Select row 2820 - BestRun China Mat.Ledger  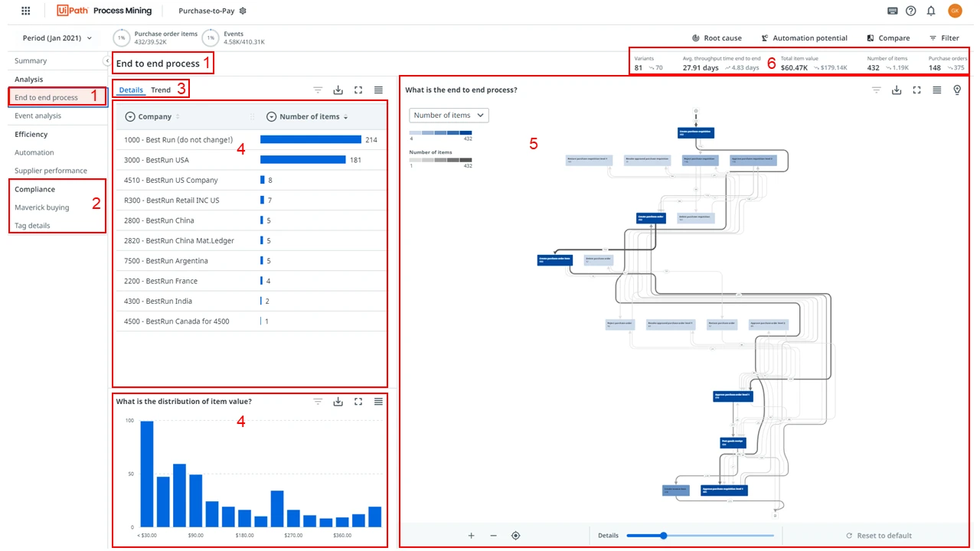click(x=250, y=240)
